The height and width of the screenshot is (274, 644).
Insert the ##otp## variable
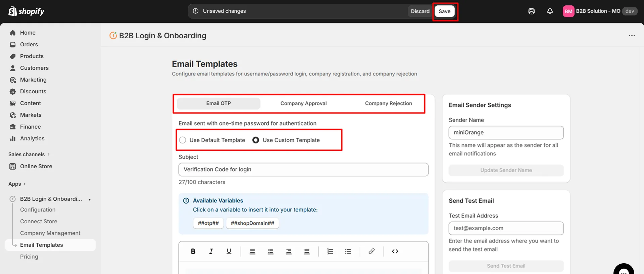pos(208,223)
